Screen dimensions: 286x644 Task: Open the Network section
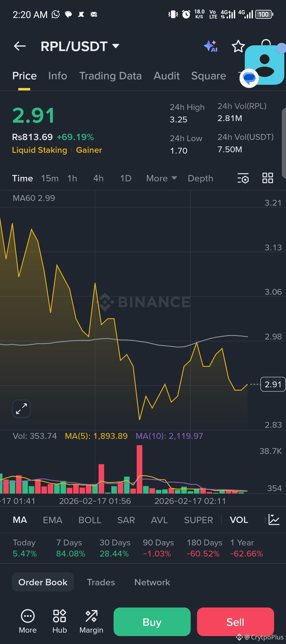(x=152, y=582)
